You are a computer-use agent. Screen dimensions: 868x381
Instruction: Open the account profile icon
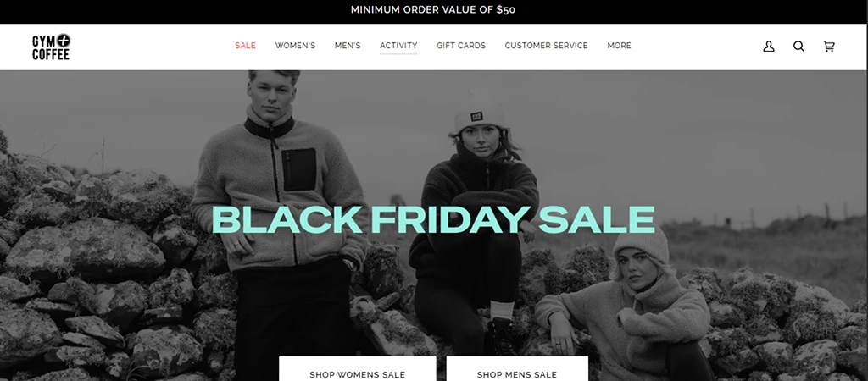[x=768, y=47]
